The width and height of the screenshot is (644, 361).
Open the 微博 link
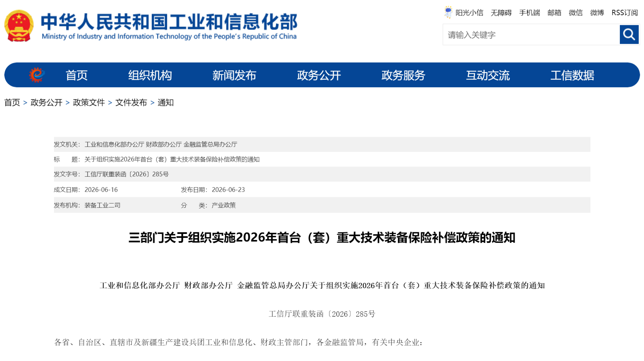[597, 13]
